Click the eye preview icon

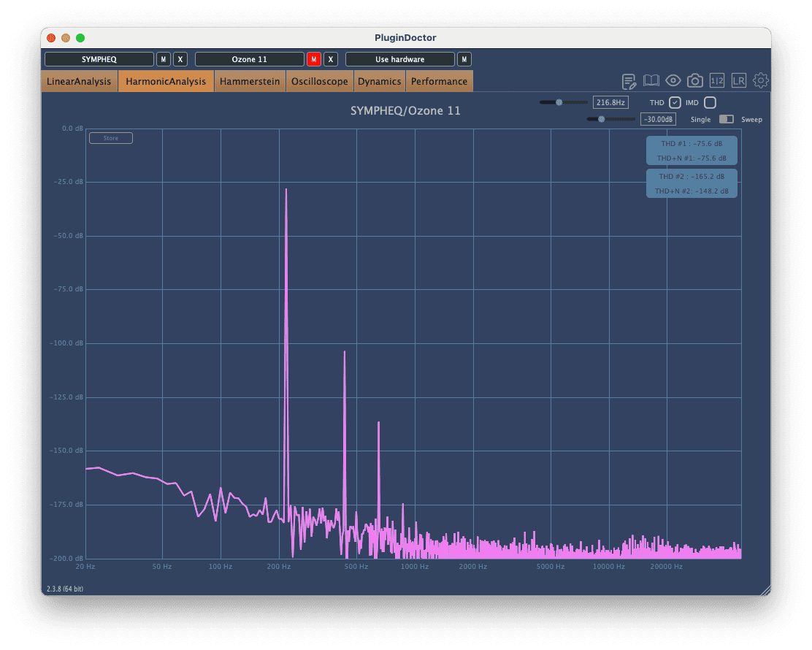click(673, 80)
